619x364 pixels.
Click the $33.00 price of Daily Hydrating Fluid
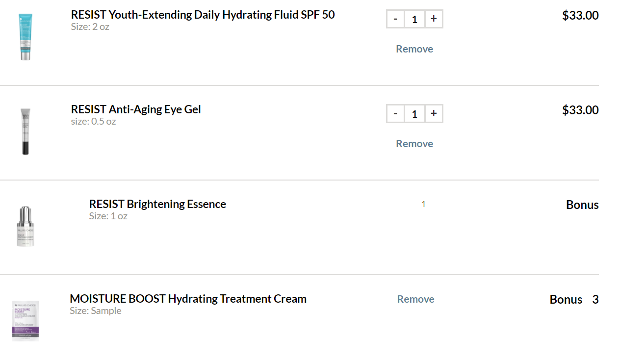tap(580, 15)
